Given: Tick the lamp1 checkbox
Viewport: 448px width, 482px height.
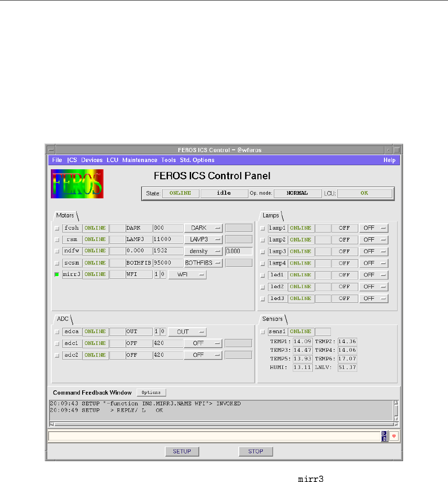Looking at the screenshot, I should 262,228.
